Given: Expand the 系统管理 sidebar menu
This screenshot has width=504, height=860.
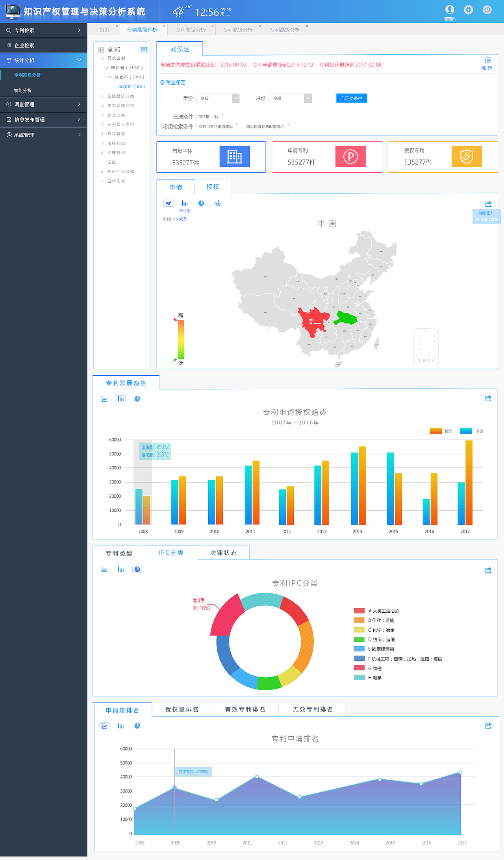Looking at the screenshot, I should 43,135.
